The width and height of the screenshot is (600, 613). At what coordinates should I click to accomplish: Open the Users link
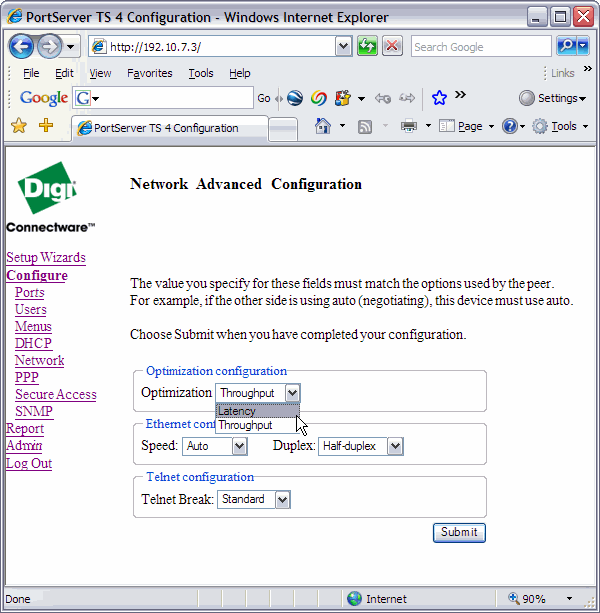click(x=30, y=310)
